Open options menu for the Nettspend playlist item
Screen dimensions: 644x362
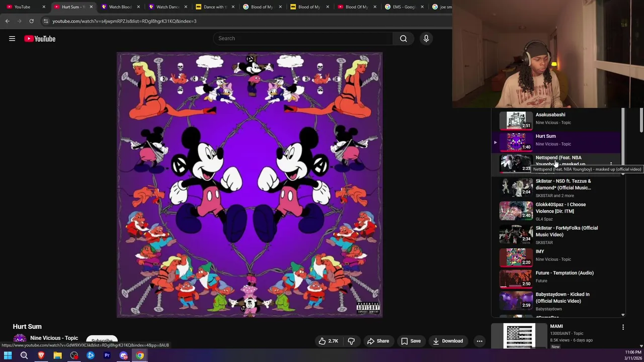[x=611, y=164]
